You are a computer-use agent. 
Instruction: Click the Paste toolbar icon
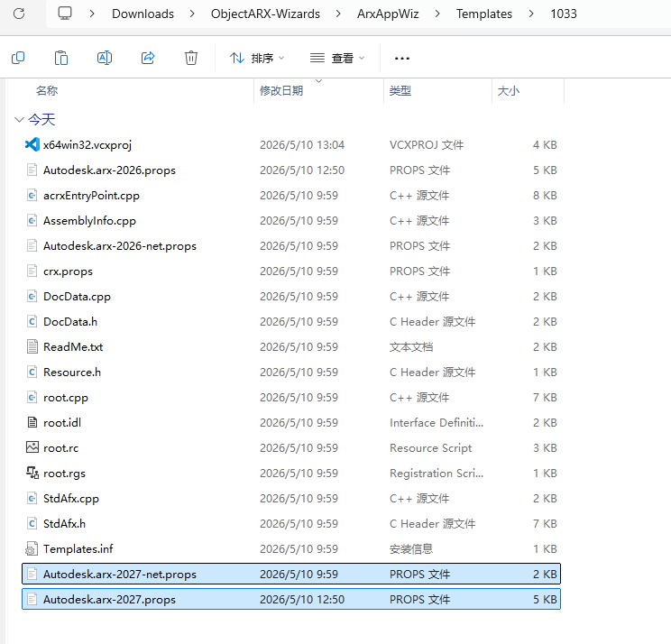coord(61,58)
